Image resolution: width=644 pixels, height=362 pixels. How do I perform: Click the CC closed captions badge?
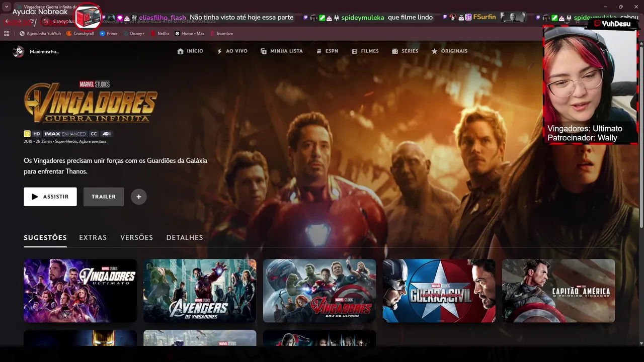94,134
